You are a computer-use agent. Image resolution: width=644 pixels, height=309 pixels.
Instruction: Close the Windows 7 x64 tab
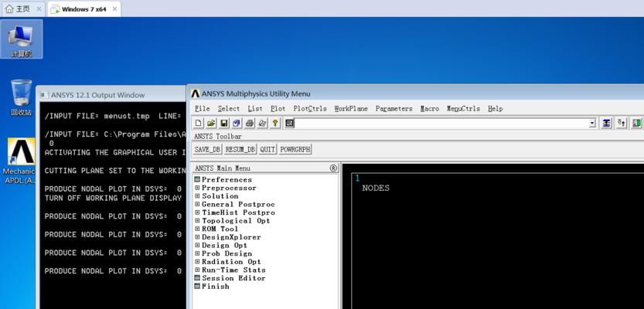pos(114,9)
